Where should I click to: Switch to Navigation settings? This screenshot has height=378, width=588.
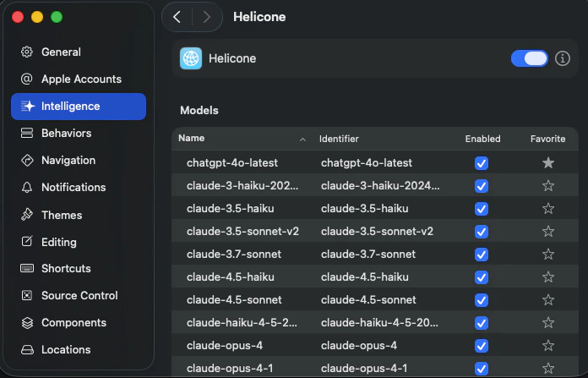pyautogui.click(x=79, y=161)
